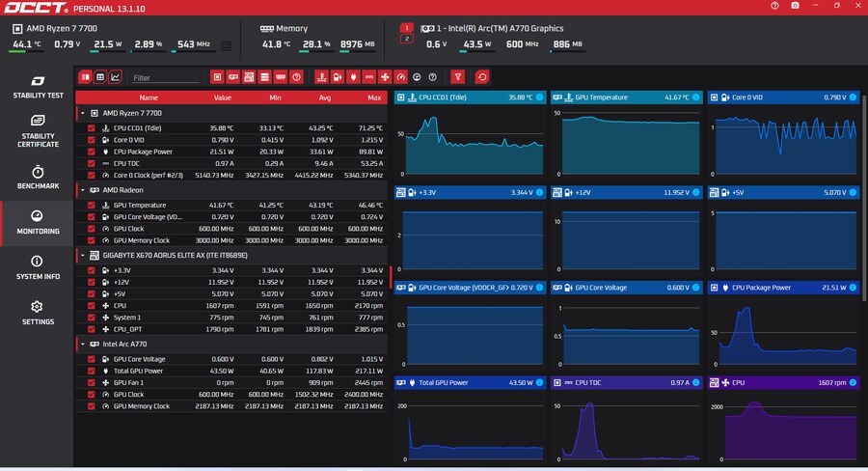Viewport: 868px width, 471px height.
Task: Open the Stability Certificate section
Action: pos(38,131)
